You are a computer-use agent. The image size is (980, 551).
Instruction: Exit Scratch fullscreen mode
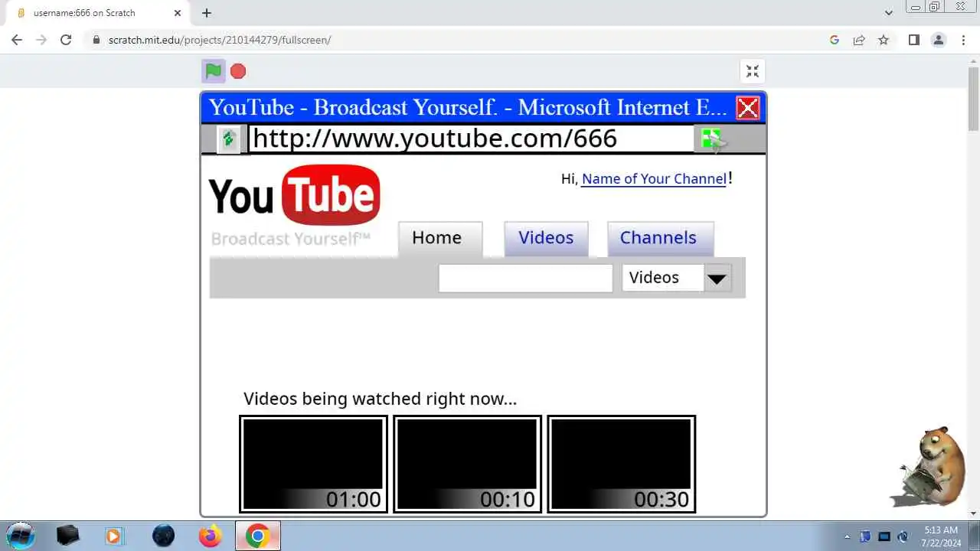coord(753,71)
